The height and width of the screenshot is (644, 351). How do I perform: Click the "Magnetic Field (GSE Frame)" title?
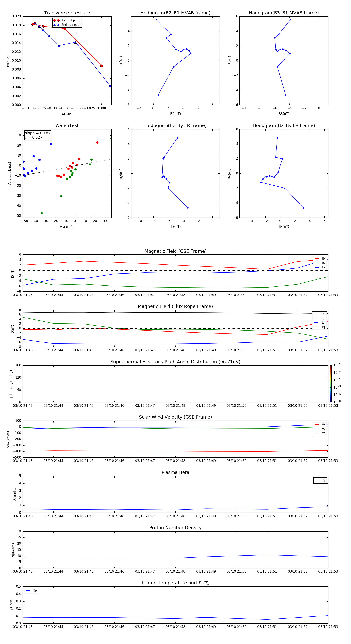click(x=175, y=251)
